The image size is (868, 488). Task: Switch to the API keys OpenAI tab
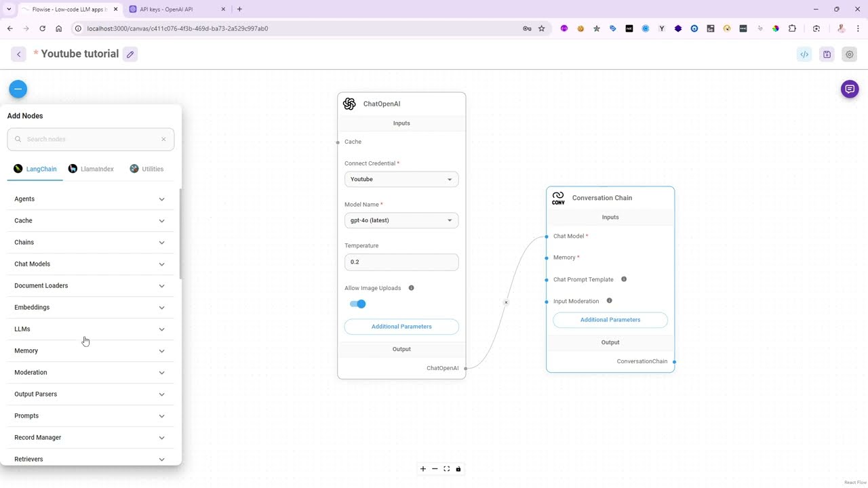point(176,9)
